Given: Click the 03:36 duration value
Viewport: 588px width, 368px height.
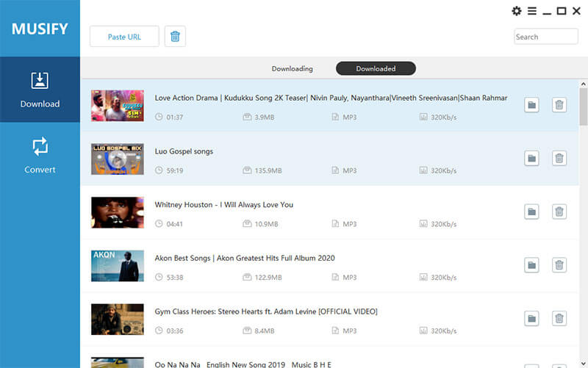Looking at the screenshot, I should pos(175,331).
